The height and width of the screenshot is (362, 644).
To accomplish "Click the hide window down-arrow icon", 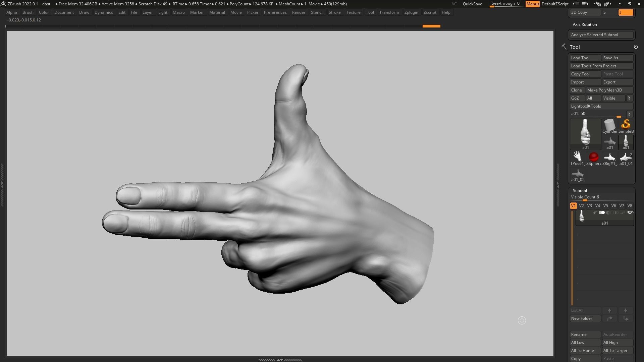I will point(620,4).
